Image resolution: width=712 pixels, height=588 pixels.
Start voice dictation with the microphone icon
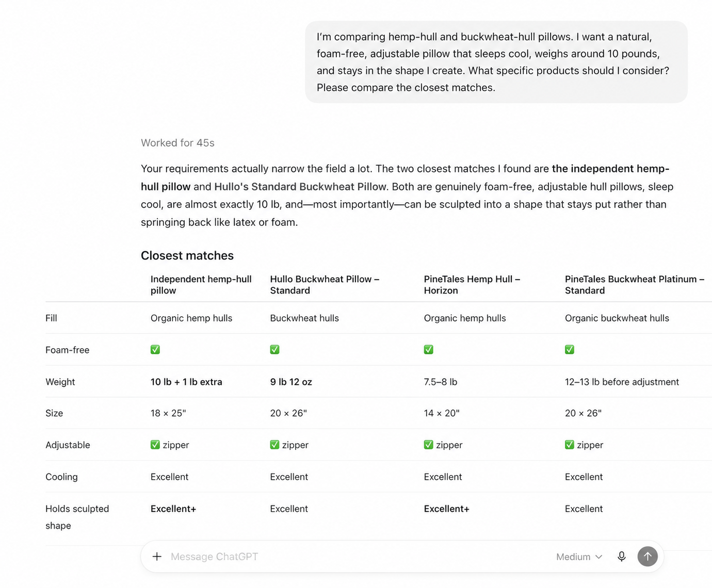pyautogui.click(x=622, y=557)
